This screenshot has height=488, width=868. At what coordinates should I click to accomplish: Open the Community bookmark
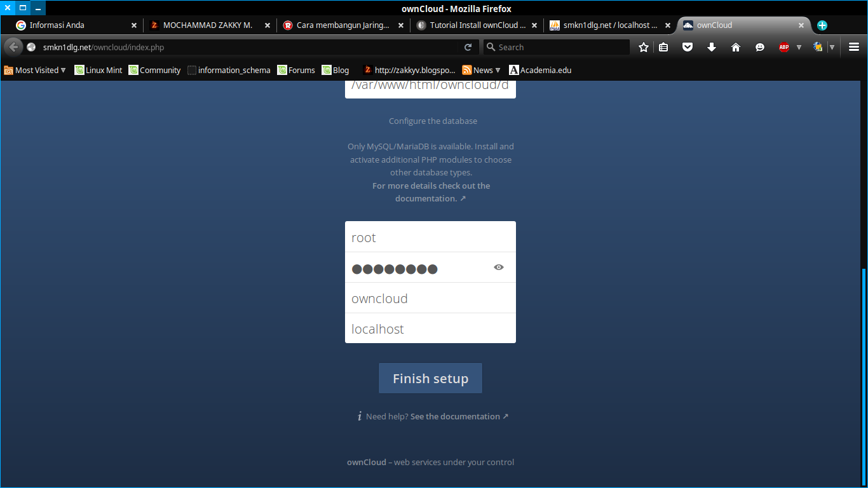pyautogui.click(x=154, y=70)
